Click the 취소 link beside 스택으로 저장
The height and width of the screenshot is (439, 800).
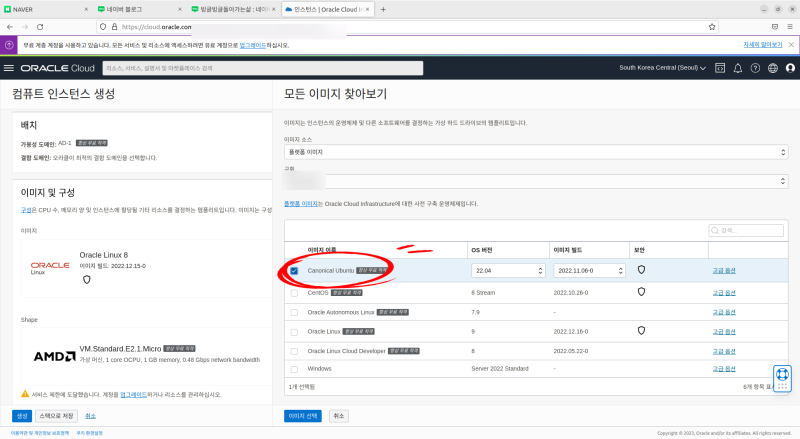tap(90, 416)
